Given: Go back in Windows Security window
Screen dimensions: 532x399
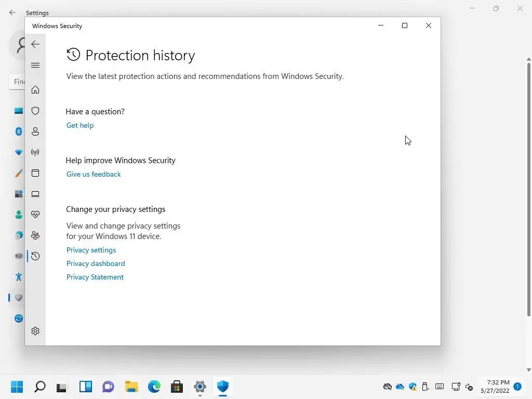Looking at the screenshot, I should [35, 44].
